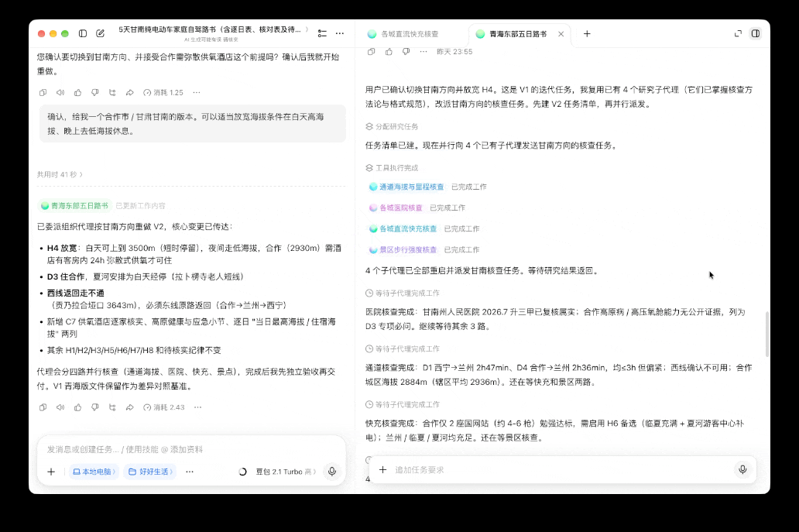Open the 各城直流快充核查 sub-agent link in the task list
799x532 pixels.
(x=403, y=228)
